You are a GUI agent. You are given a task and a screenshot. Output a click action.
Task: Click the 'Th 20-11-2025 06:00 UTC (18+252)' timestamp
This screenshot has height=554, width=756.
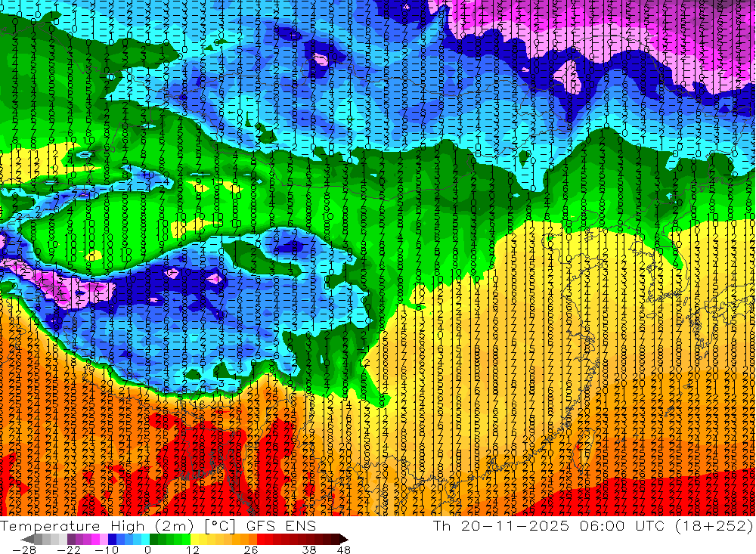[593, 525]
